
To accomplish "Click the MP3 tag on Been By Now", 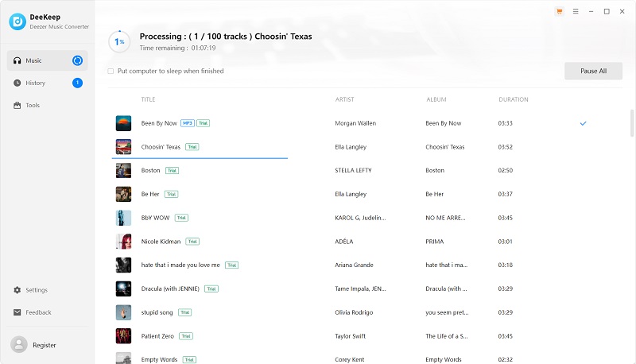I will point(188,123).
